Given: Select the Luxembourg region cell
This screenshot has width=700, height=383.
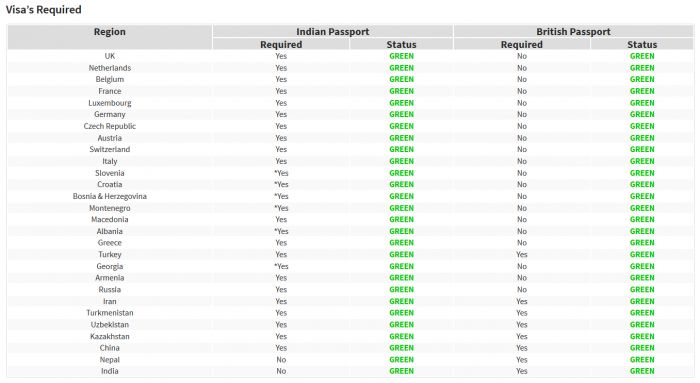Looking at the screenshot, I should click(x=109, y=103).
